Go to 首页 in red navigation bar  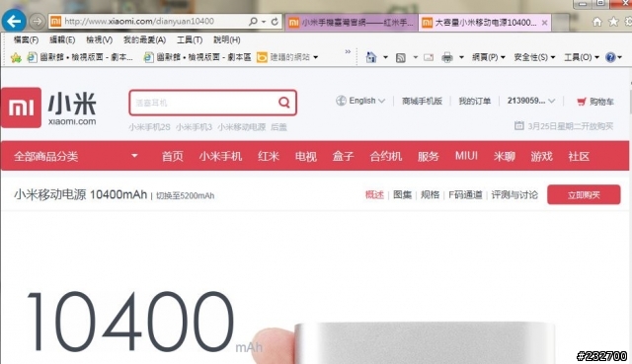pyautogui.click(x=173, y=156)
